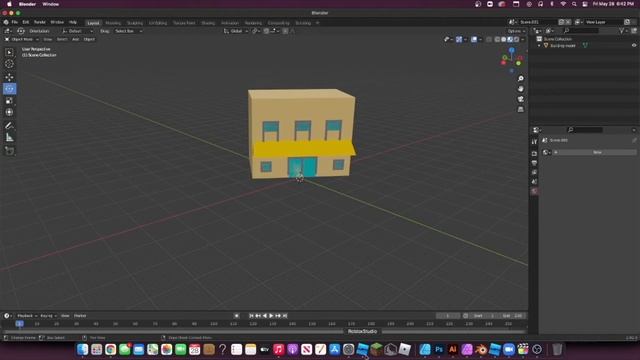Open Roblox Studio from the dock
This screenshot has width=640, height=360.
tap(362, 349)
